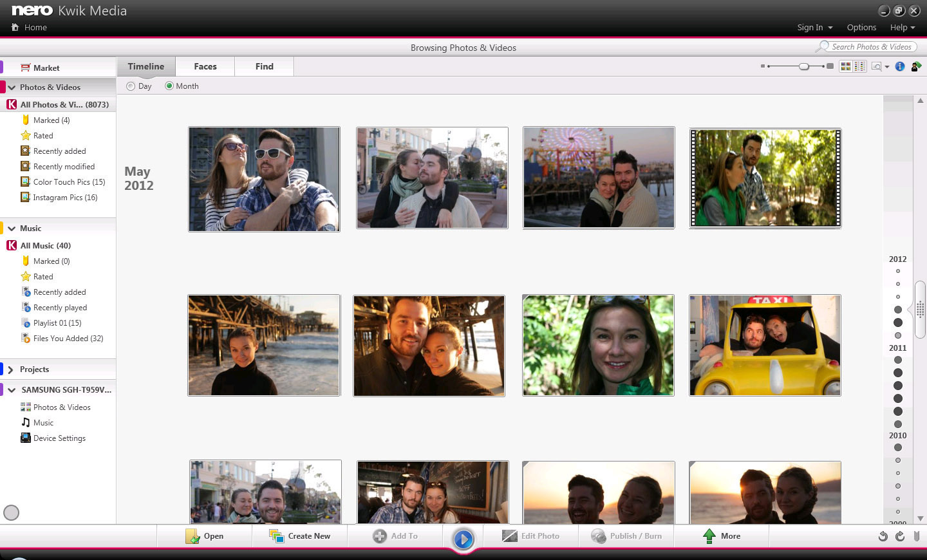This screenshot has height=560, width=927.
Task: Rotate photo clockwise
Action: coord(900,536)
